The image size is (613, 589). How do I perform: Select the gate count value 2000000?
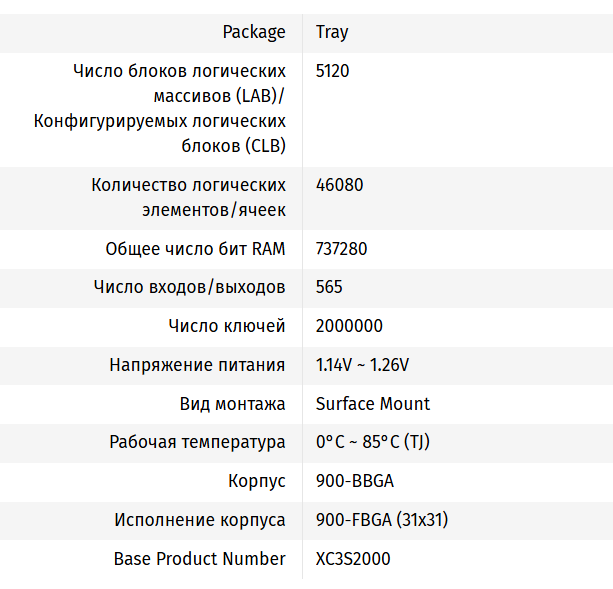349,326
